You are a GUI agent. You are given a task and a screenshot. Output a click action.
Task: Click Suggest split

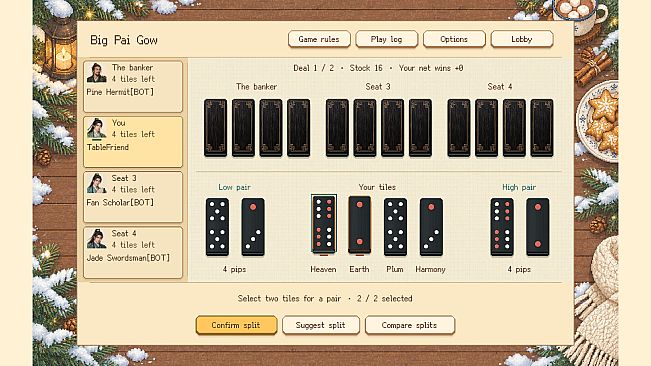coord(321,325)
